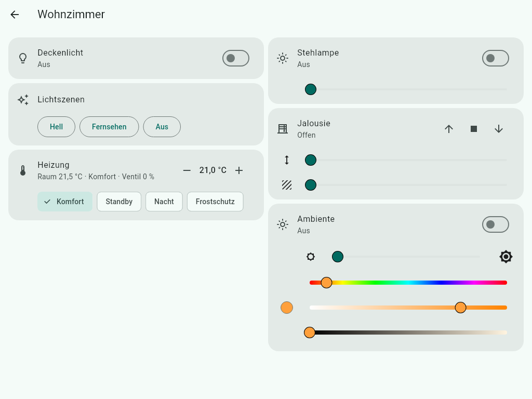The height and width of the screenshot is (399, 532).
Task: Click the Ambiente brightness slider handle
Action: coord(338,257)
